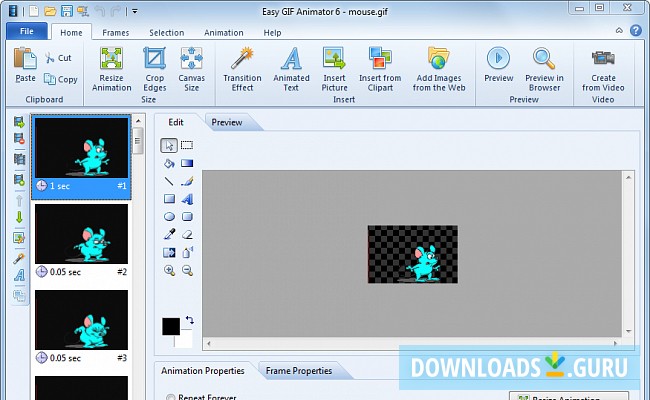The width and height of the screenshot is (650, 400).
Task: Click the Cut scissors icon
Action: (x=50, y=58)
